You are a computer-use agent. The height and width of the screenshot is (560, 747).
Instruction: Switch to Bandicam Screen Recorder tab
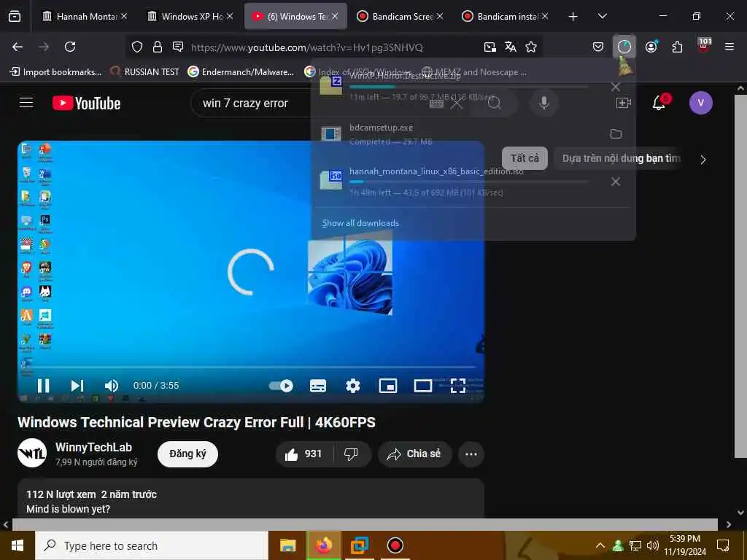[400, 16]
